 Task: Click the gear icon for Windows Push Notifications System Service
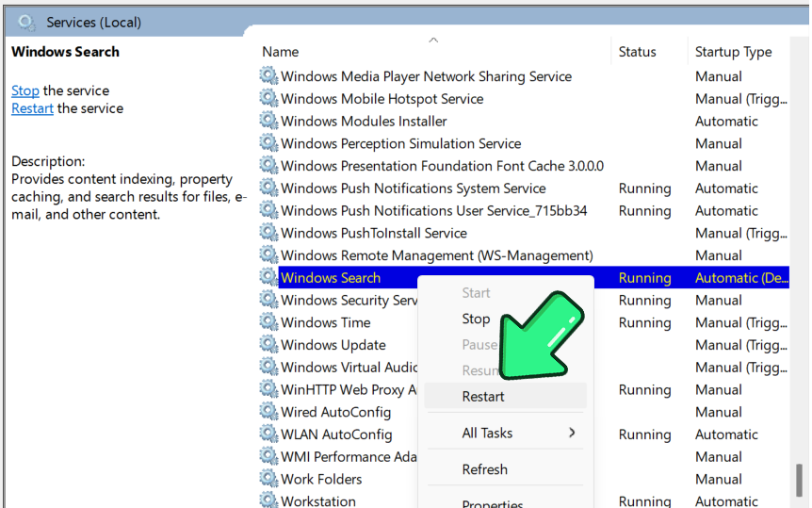tap(268, 188)
